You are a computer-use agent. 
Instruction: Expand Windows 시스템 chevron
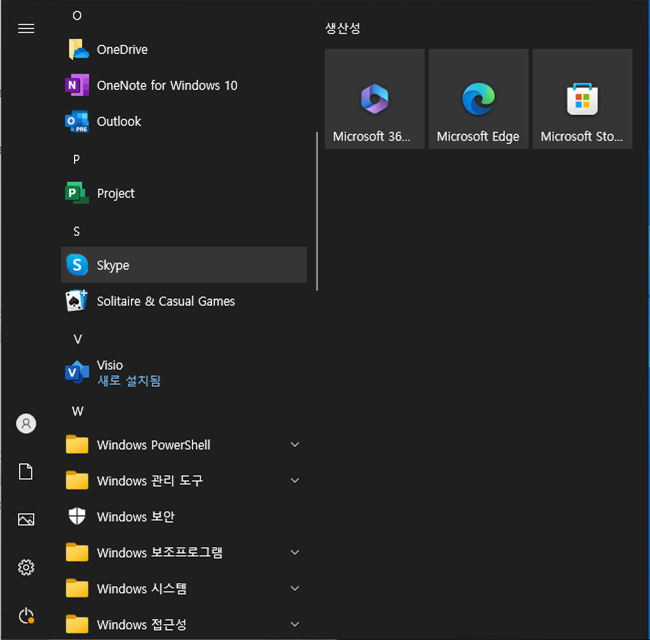coord(295,588)
